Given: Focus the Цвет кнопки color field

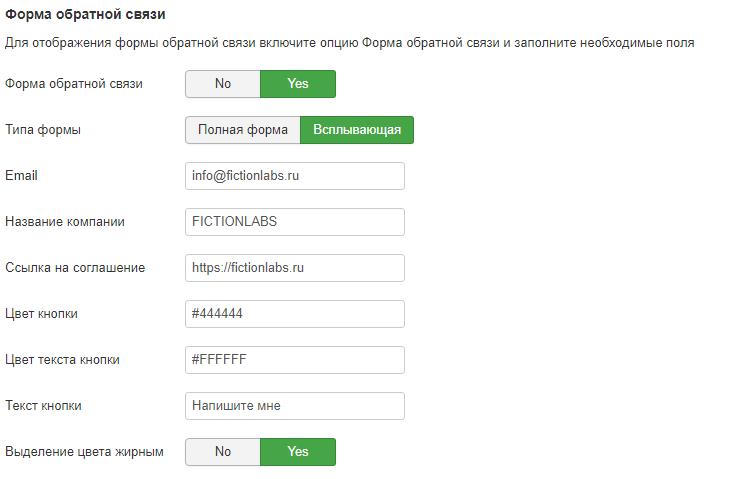Looking at the screenshot, I should click(x=295, y=314).
